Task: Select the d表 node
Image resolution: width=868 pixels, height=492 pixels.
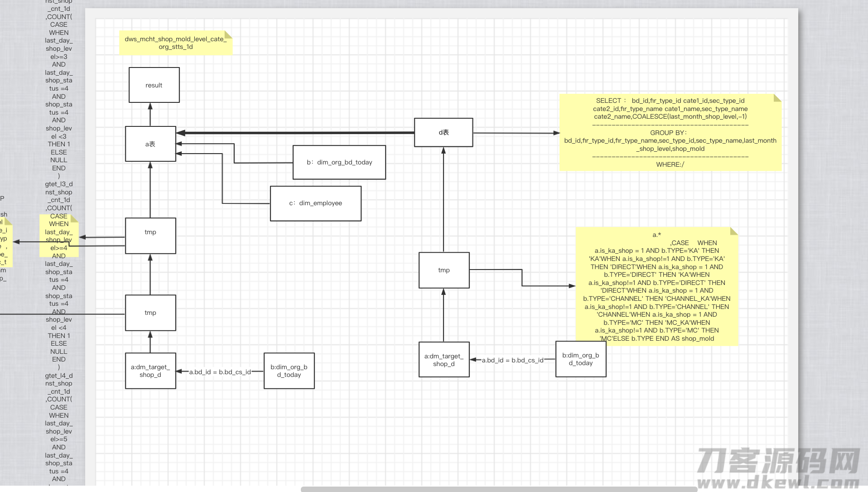Action: click(x=444, y=132)
